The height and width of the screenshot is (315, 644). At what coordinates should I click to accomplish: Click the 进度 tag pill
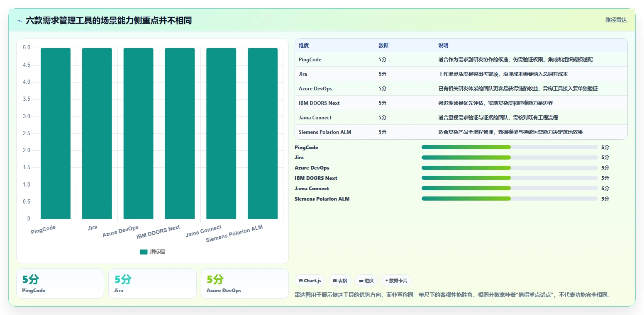366,281
